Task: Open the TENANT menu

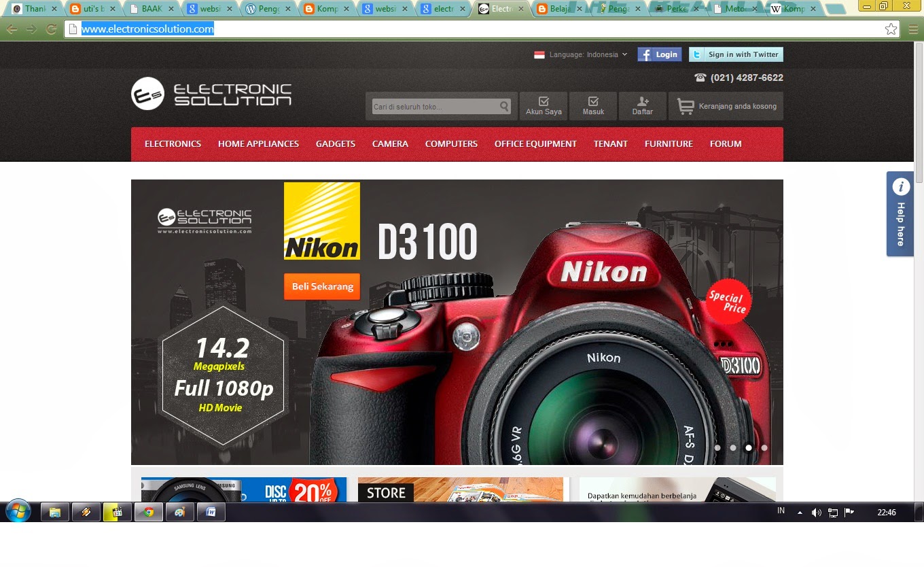Action: [x=610, y=143]
